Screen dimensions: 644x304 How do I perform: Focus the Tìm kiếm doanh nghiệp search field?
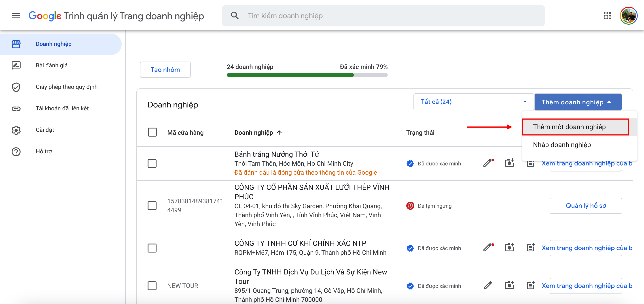pos(383,16)
